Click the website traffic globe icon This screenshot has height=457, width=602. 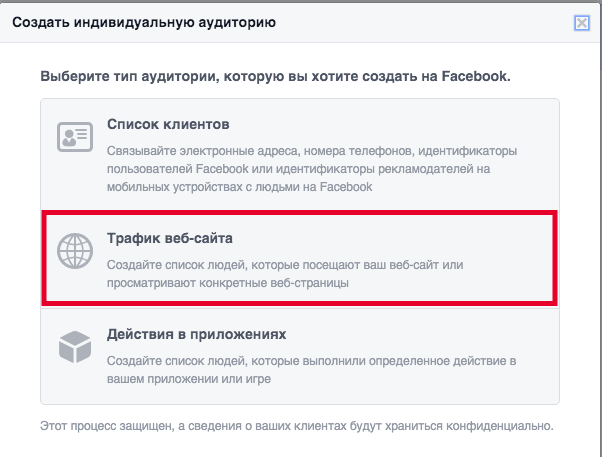tap(75, 251)
